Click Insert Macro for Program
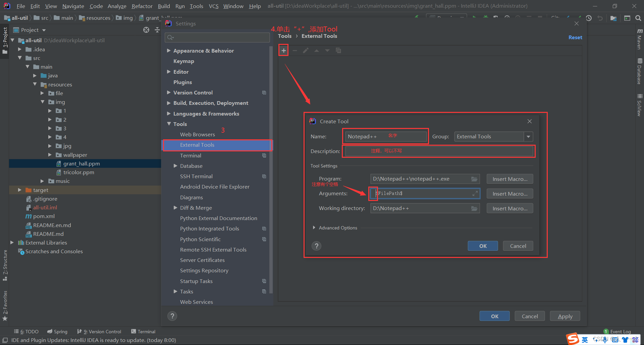 coord(510,179)
